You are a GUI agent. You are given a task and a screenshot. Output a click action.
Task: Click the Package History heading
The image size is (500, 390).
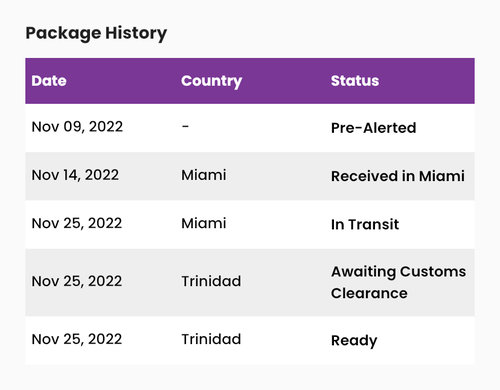pos(96,33)
